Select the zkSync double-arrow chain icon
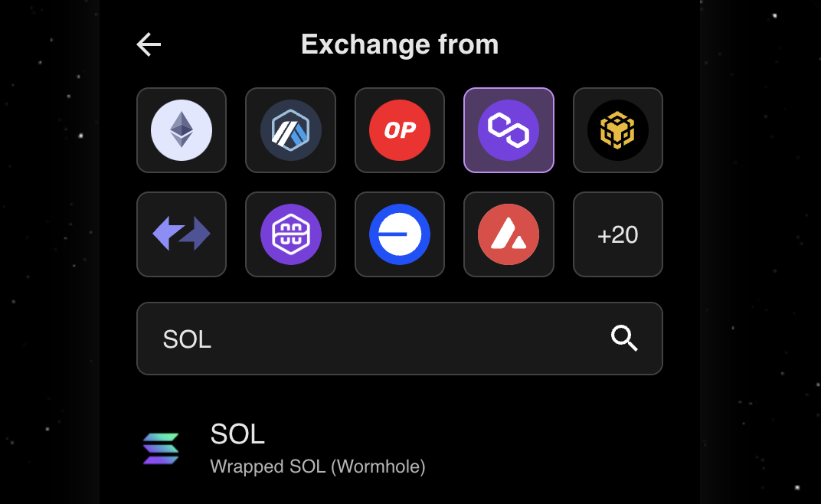 pos(182,234)
